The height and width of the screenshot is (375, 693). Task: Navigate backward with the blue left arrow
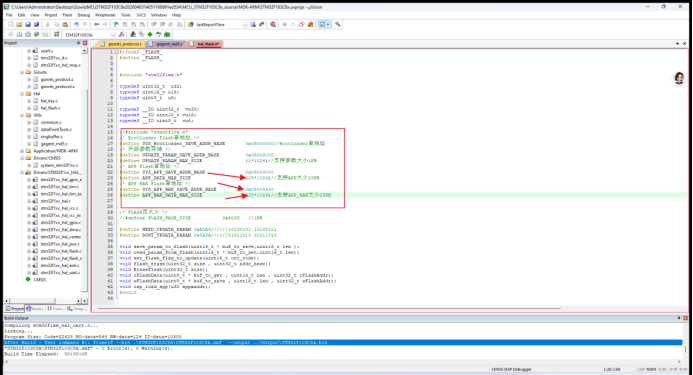[x=96, y=24]
